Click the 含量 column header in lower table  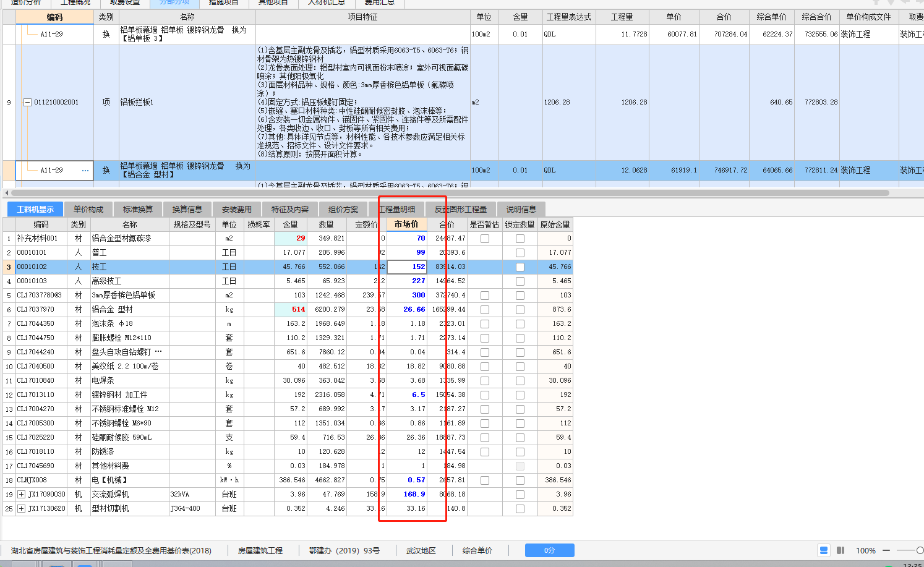coord(291,224)
